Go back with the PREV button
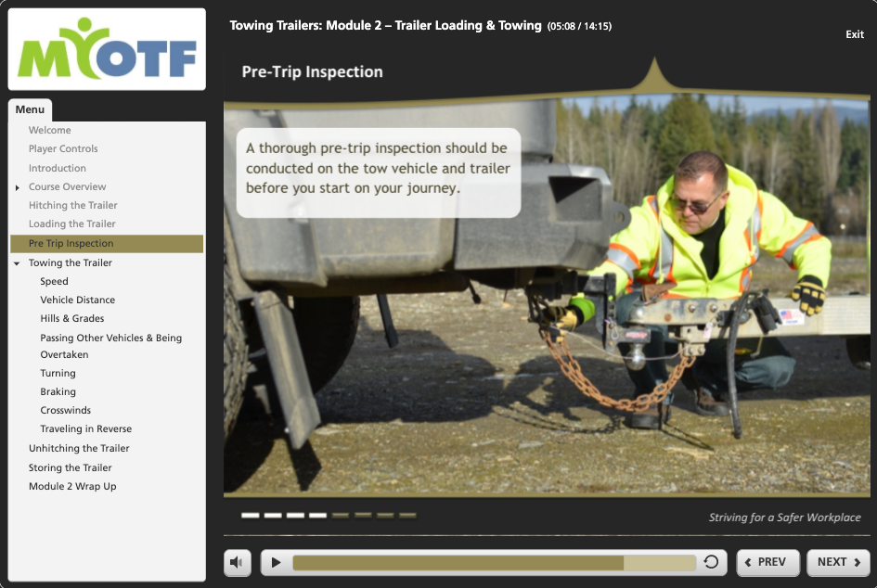 click(767, 562)
